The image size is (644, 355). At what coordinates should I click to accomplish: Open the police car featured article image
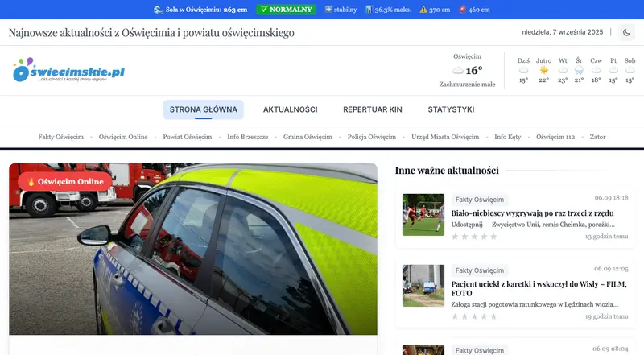click(193, 249)
